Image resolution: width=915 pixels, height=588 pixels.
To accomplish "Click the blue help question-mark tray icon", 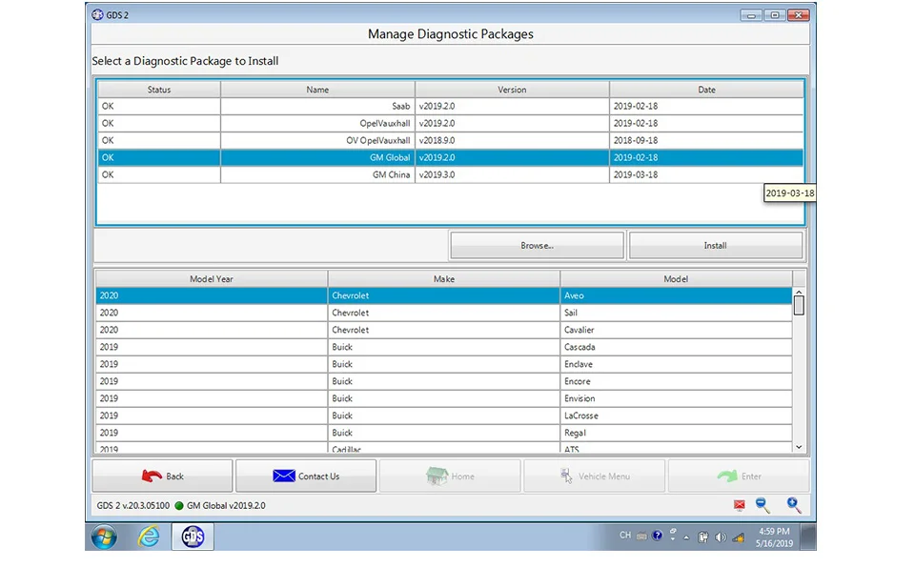I will pyautogui.click(x=658, y=536).
